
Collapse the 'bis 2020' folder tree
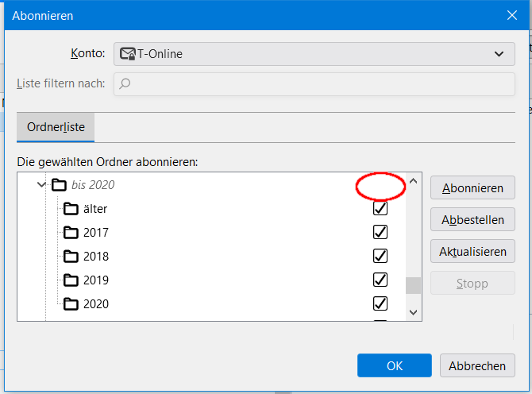(41, 185)
